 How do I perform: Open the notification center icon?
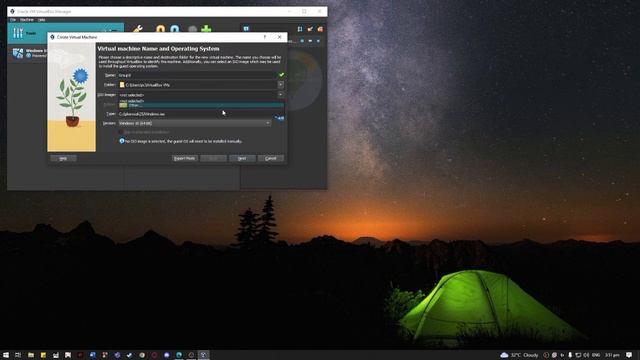629,355
